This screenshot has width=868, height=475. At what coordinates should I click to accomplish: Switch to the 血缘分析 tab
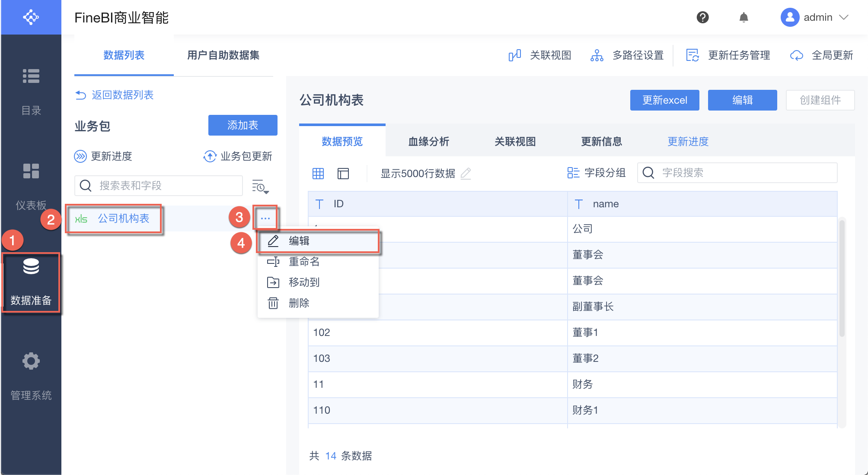click(428, 141)
